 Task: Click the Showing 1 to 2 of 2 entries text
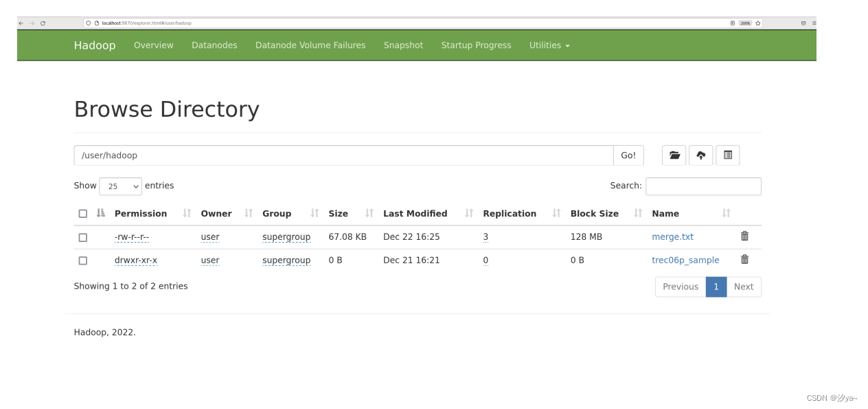pos(130,286)
